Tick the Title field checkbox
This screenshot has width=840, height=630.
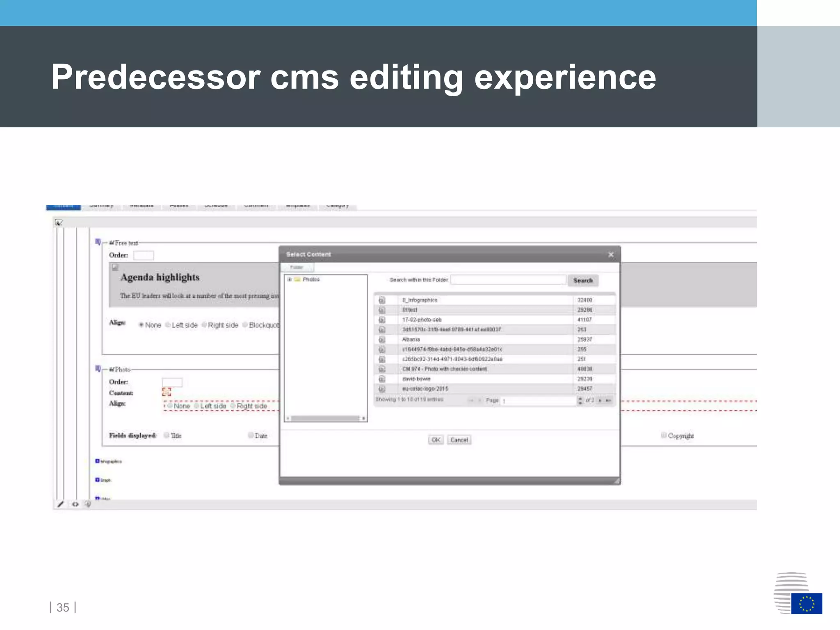(x=167, y=435)
